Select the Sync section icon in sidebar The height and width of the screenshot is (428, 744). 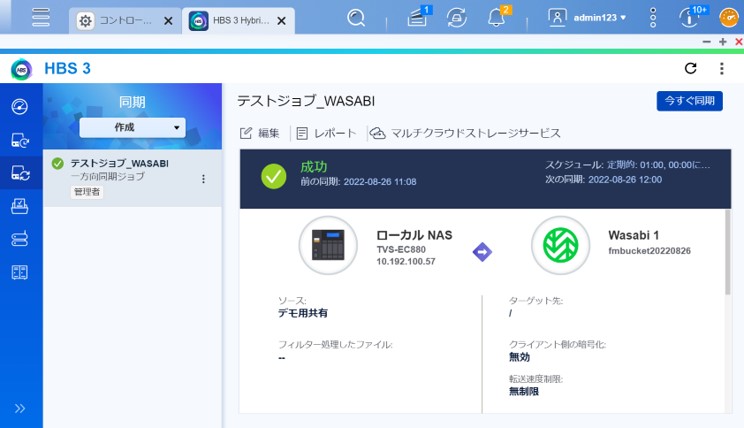coord(20,173)
